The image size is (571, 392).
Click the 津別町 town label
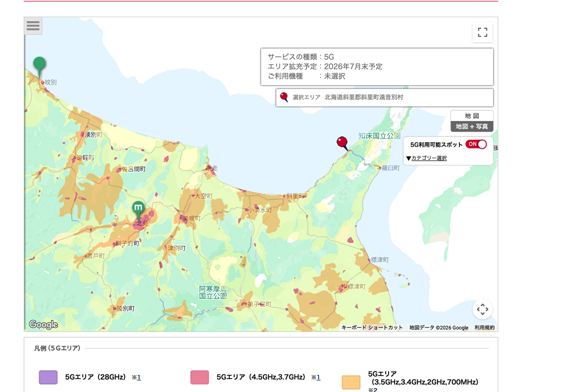(177, 248)
